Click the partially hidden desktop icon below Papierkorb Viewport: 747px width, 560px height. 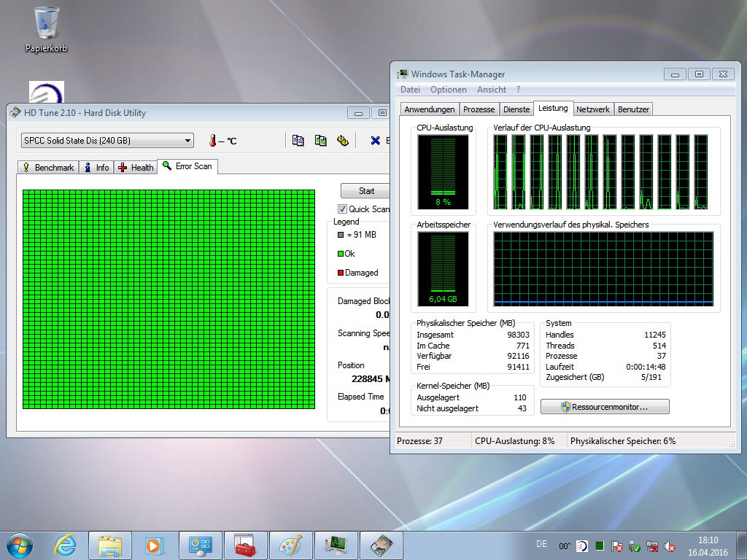[46, 92]
